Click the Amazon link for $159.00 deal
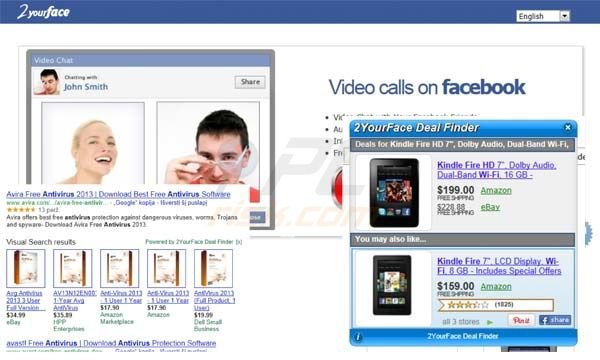Image resolution: width=600 pixels, height=360 pixels. [x=496, y=286]
